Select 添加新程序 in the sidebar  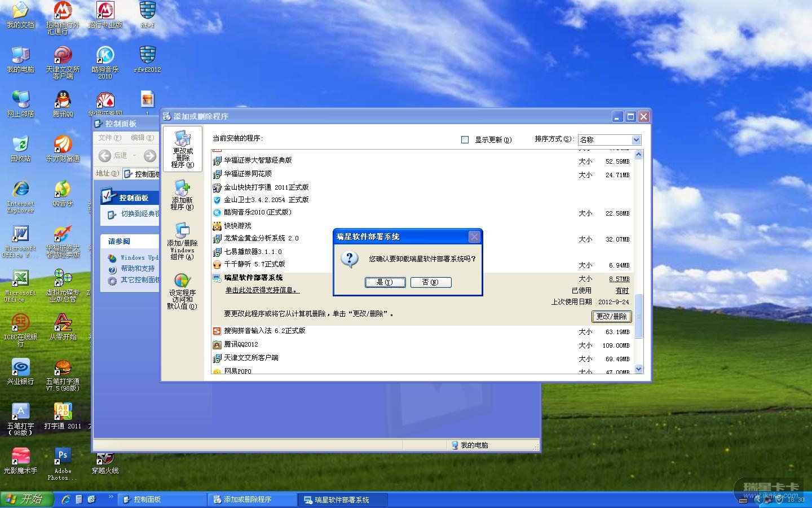click(x=182, y=195)
